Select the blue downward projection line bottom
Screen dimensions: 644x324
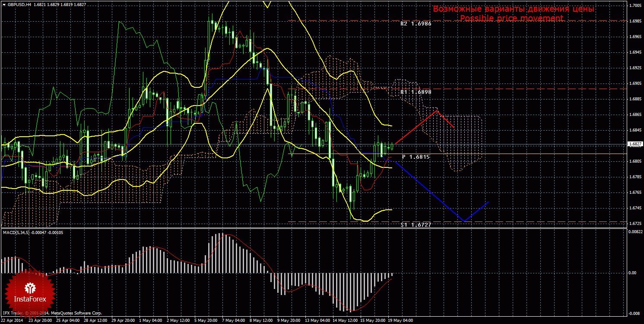(464, 221)
